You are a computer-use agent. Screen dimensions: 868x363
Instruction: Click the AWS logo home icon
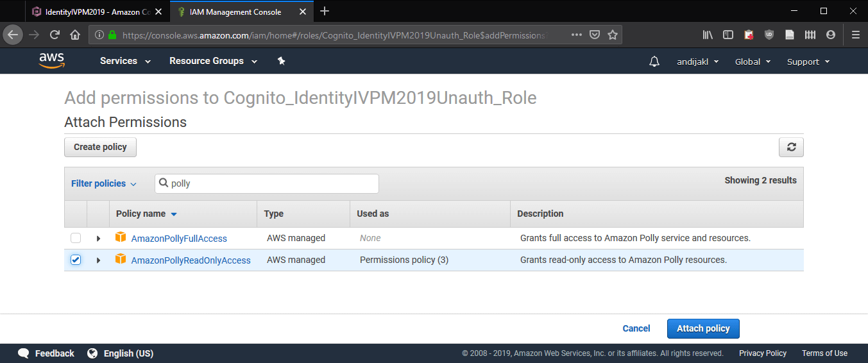click(x=51, y=60)
